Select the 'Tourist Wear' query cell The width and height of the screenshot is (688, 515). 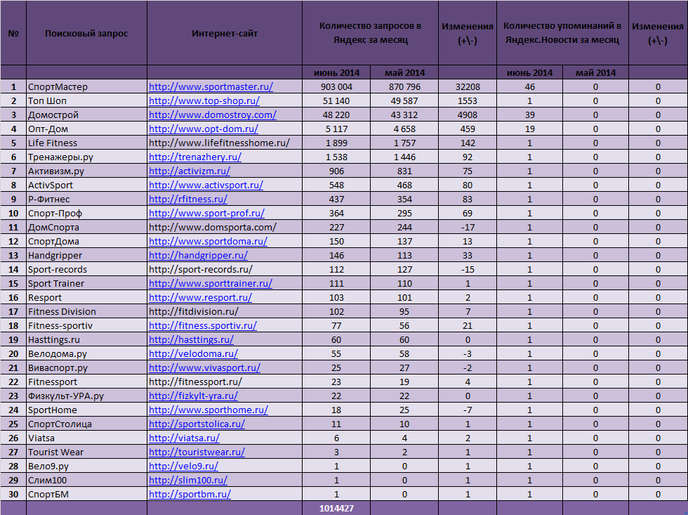tap(86, 452)
